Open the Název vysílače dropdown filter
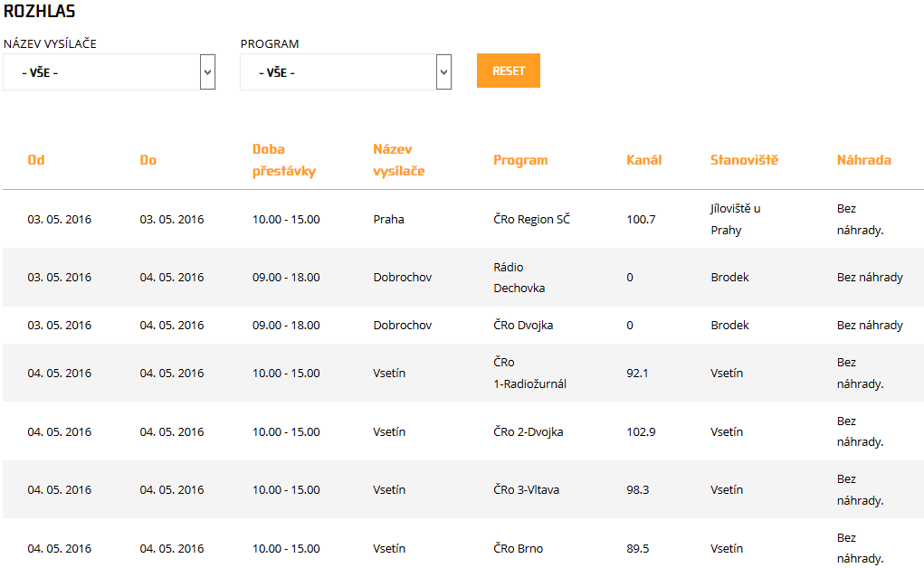924x568 pixels. pos(109,72)
